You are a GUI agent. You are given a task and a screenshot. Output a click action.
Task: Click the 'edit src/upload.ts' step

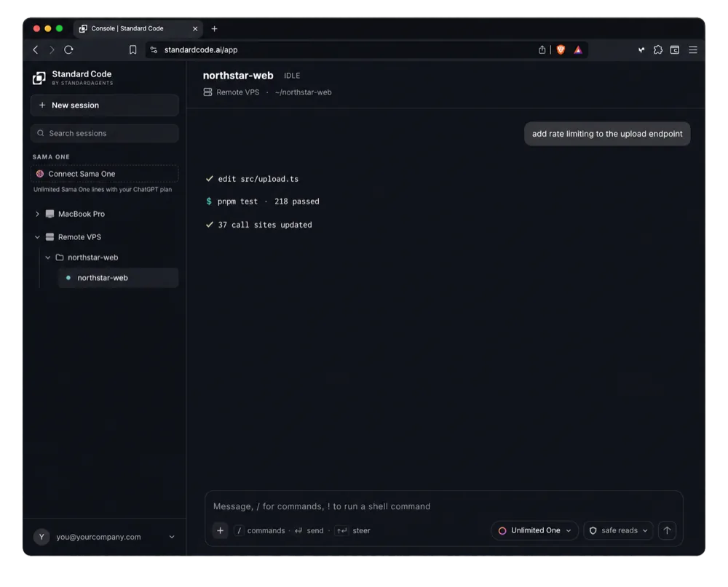point(253,179)
